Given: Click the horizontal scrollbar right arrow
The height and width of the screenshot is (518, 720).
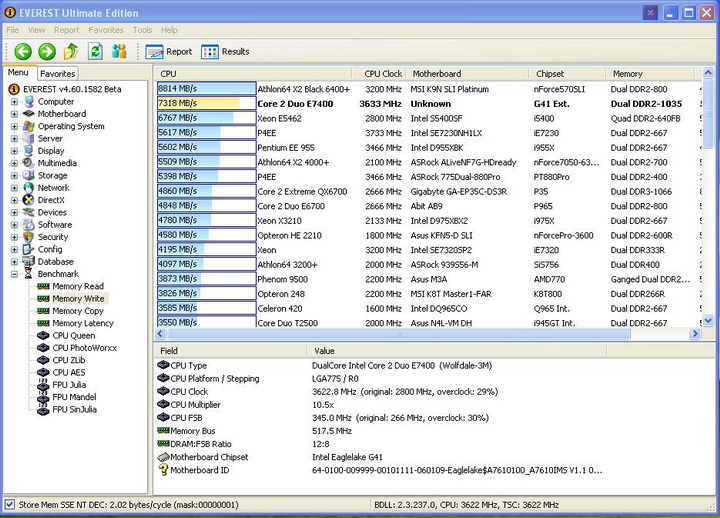Looking at the screenshot, I should pyautogui.click(x=695, y=334).
